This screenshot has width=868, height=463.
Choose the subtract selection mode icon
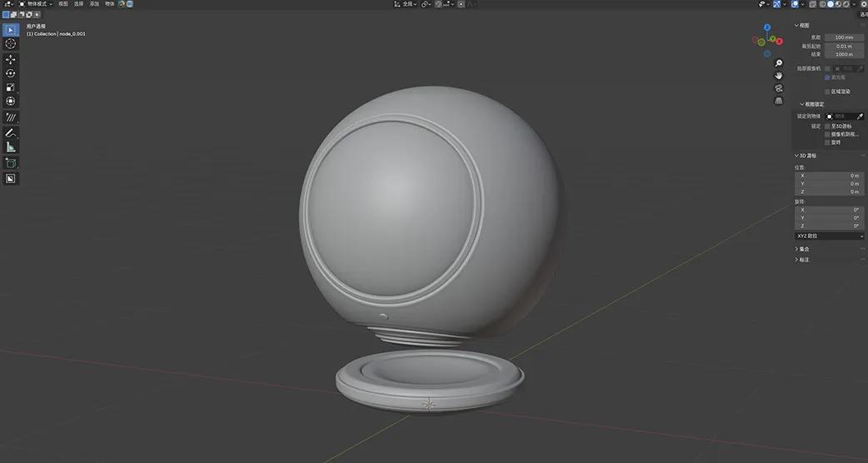pos(22,15)
